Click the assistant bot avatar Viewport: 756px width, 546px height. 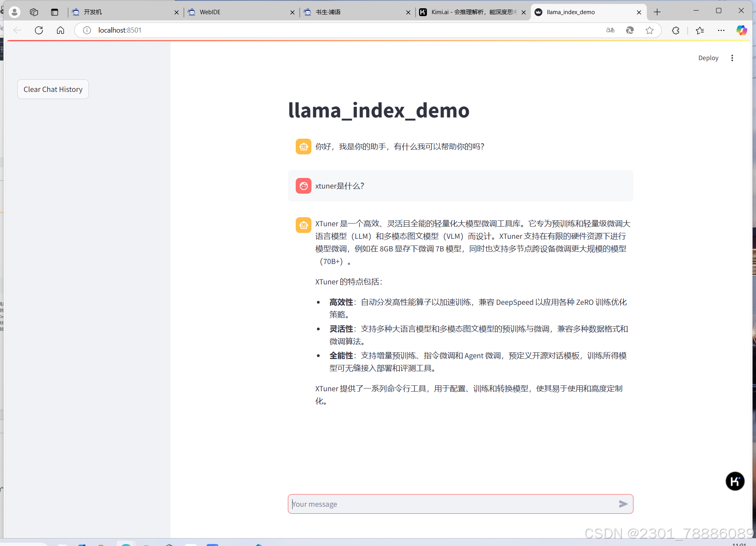[303, 147]
